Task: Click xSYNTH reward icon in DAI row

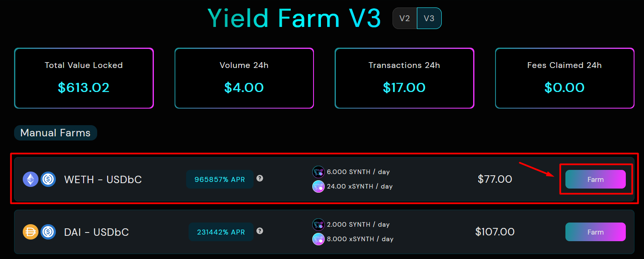Action: click(x=318, y=239)
